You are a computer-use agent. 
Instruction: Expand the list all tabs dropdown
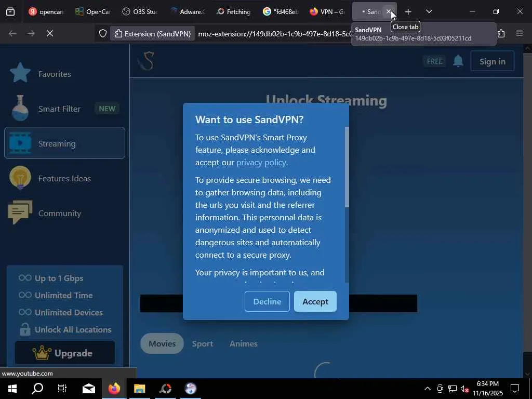[x=429, y=11]
